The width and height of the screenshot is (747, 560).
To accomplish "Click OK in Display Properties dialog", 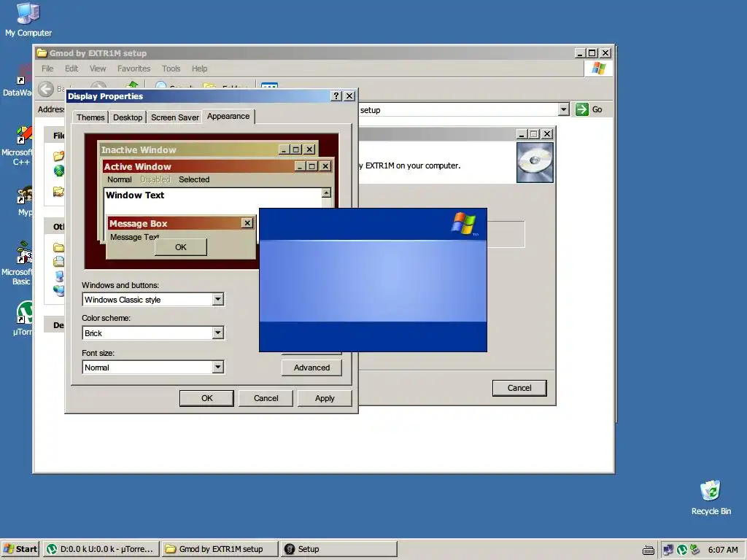I will click(x=206, y=398).
